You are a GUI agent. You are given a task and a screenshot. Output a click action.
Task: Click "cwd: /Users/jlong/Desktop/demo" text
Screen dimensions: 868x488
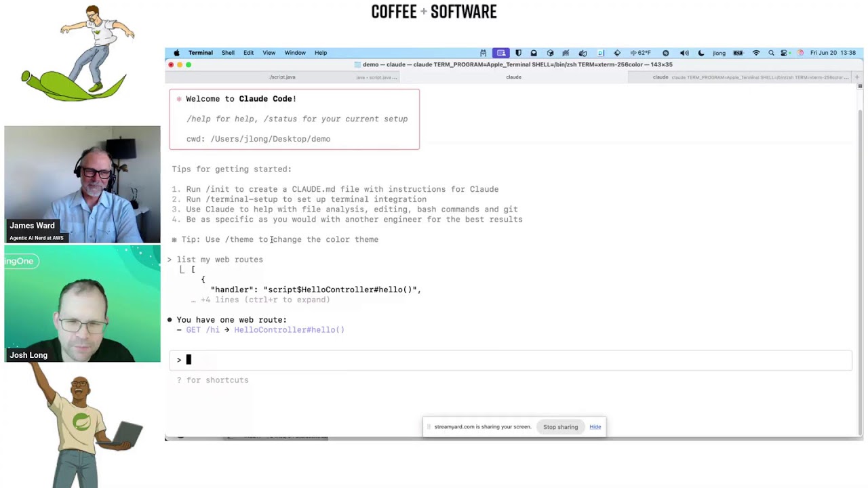[x=258, y=139]
